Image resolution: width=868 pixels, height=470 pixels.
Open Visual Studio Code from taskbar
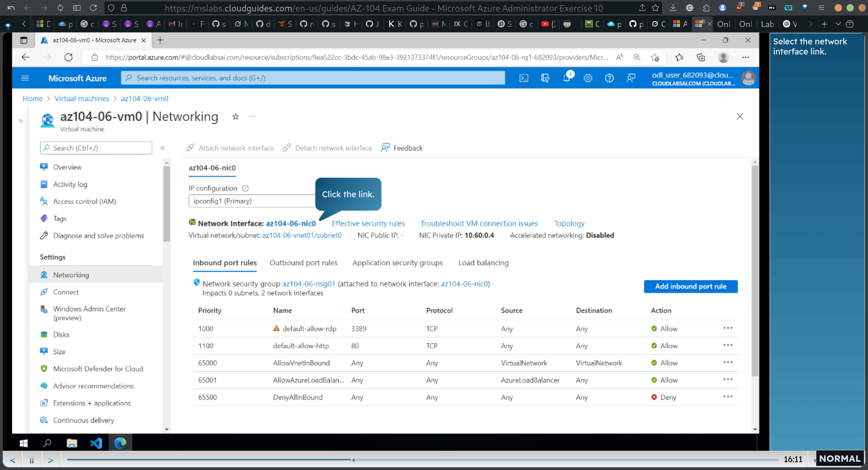[x=96, y=443]
